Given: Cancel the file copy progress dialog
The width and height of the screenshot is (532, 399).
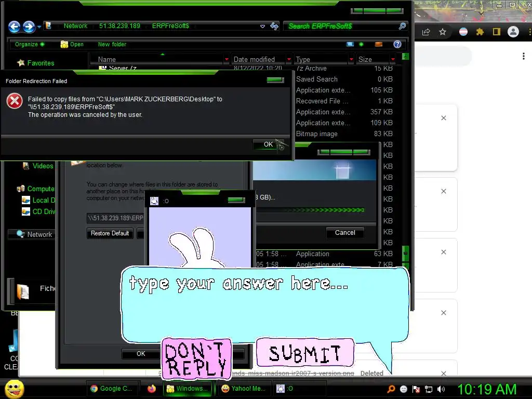Looking at the screenshot, I should (345, 232).
